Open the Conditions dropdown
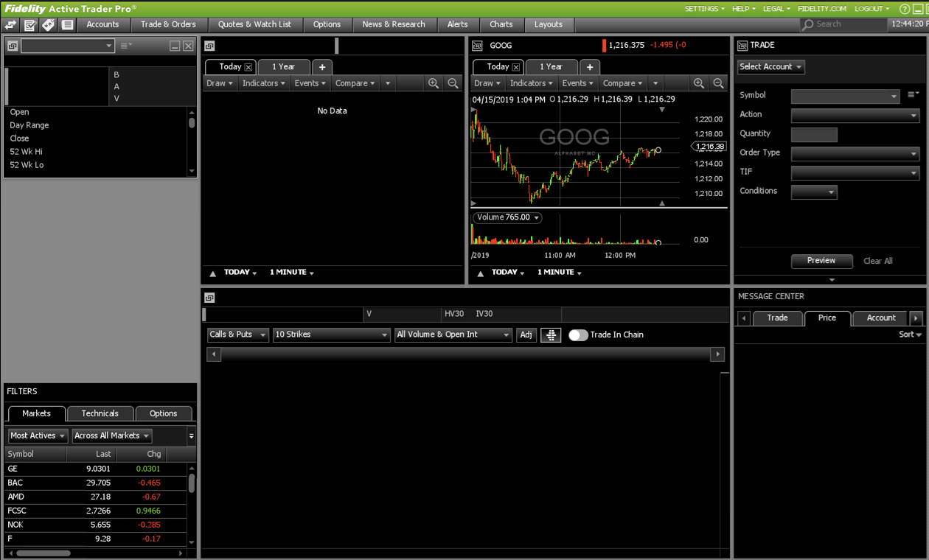Image resolution: width=929 pixels, height=560 pixels. pyautogui.click(x=815, y=192)
